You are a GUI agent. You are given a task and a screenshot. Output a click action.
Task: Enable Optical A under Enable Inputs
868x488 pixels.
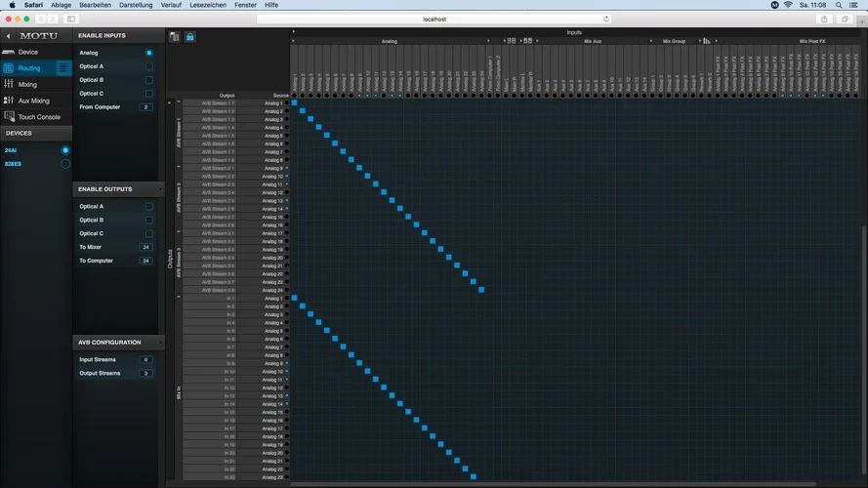[148, 66]
